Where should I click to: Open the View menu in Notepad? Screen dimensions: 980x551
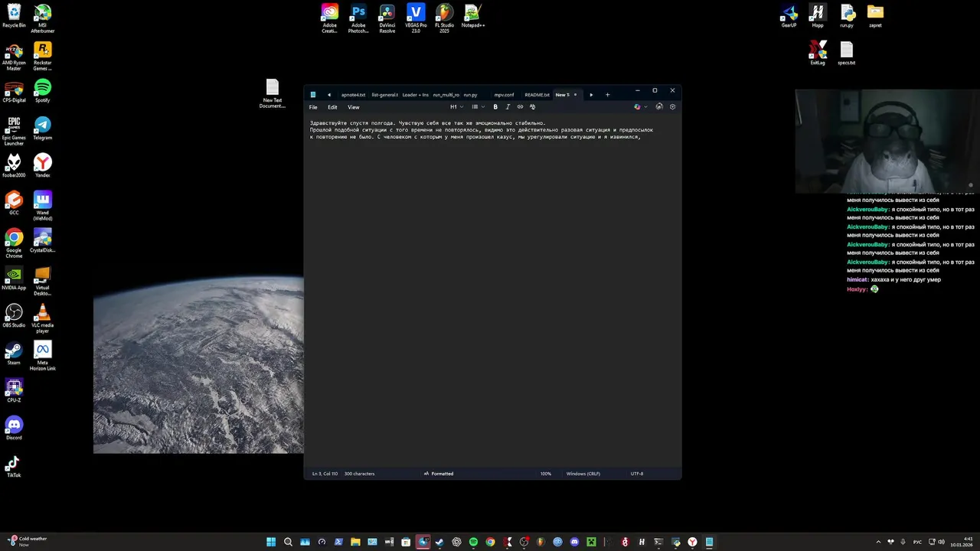[354, 107]
